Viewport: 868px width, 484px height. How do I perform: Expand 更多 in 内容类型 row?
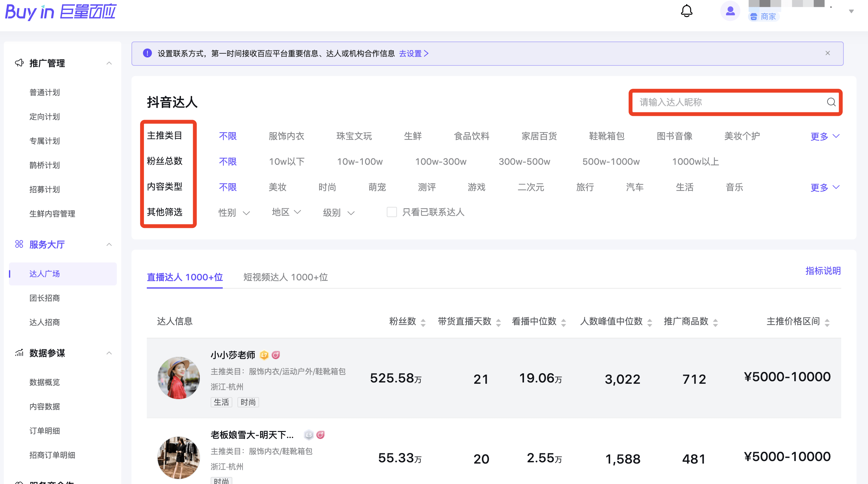coord(825,187)
